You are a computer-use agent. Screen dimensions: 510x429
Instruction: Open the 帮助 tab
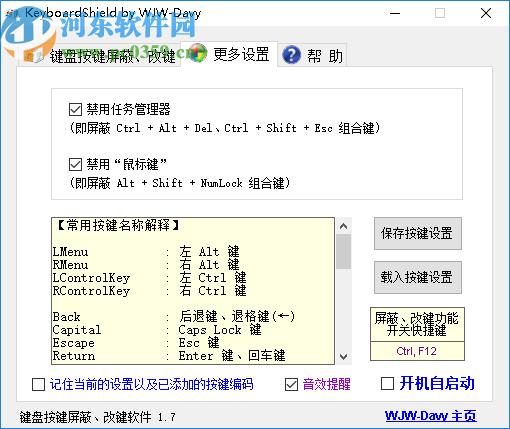312,55
